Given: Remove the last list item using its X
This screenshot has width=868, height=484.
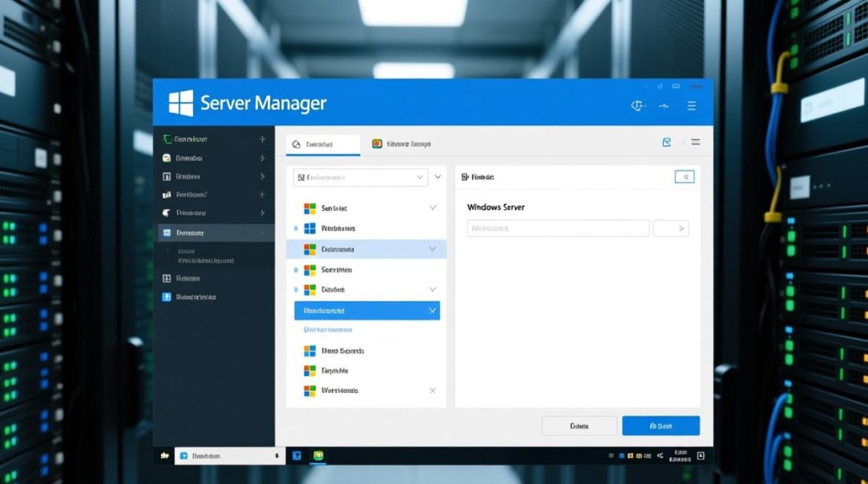Looking at the screenshot, I should click(x=432, y=390).
